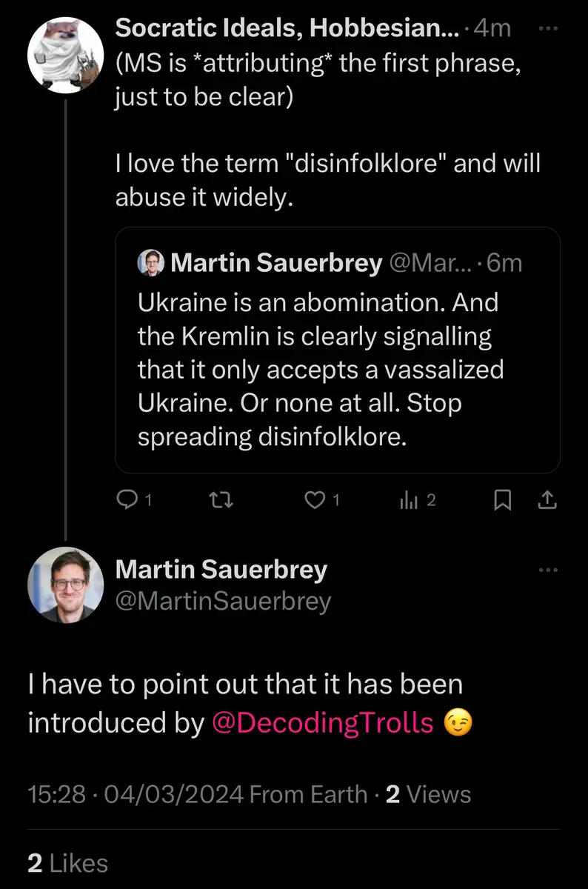Open the Socratic Ideals, Hobbesian display name
The height and width of the screenshot is (889, 588).
click(287, 28)
